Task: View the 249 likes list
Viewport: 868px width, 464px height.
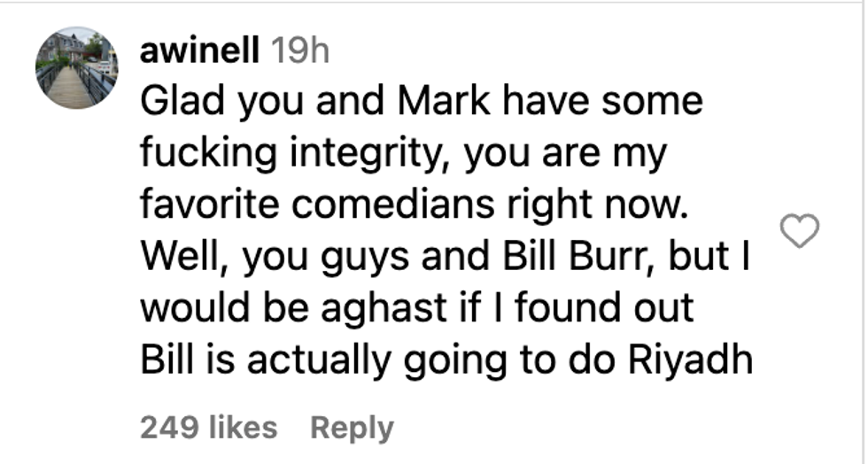Action: pyautogui.click(x=208, y=428)
